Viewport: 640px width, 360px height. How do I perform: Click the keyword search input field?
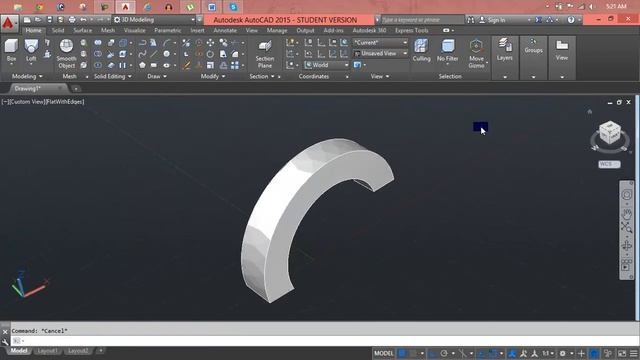(421, 20)
